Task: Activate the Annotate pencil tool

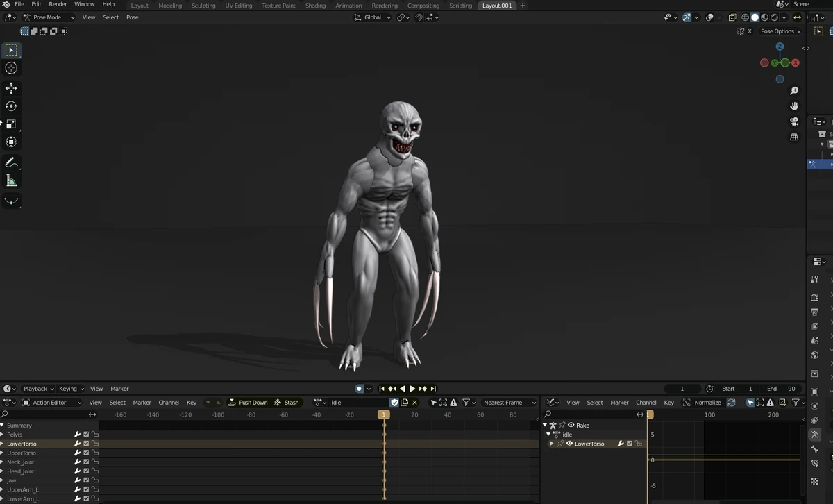Action: [x=11, y=162]
